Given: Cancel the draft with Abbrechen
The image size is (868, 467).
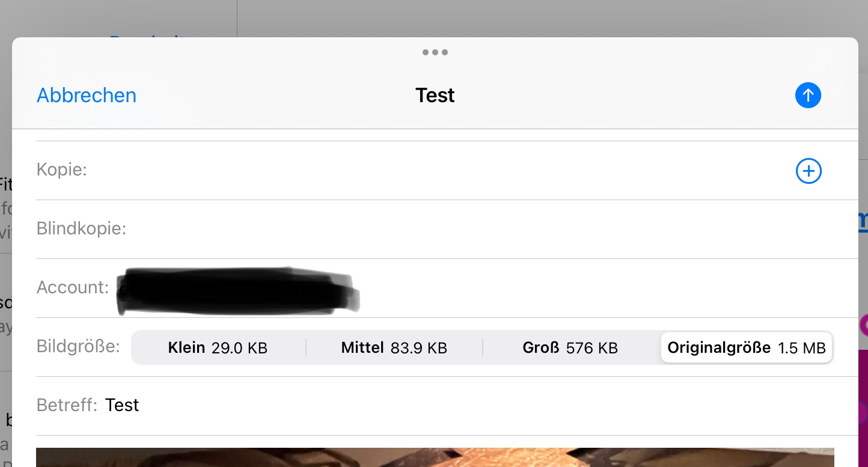Looking at the screenshot, I should pos(87,96).
